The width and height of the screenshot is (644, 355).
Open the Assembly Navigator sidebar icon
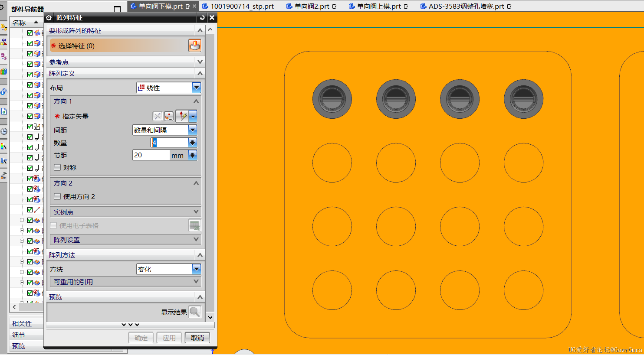coord(3,28)
